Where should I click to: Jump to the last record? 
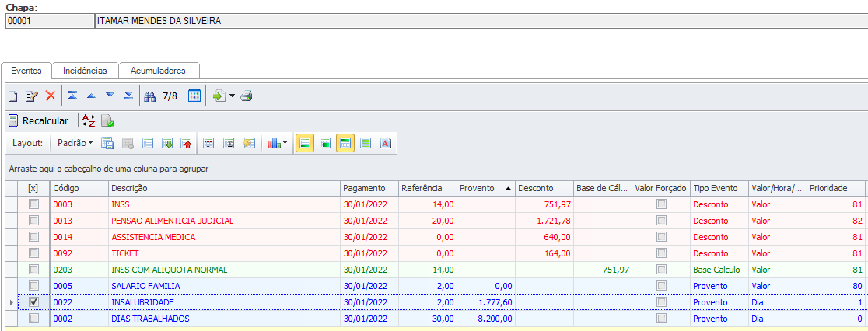[x=128, y=96]
